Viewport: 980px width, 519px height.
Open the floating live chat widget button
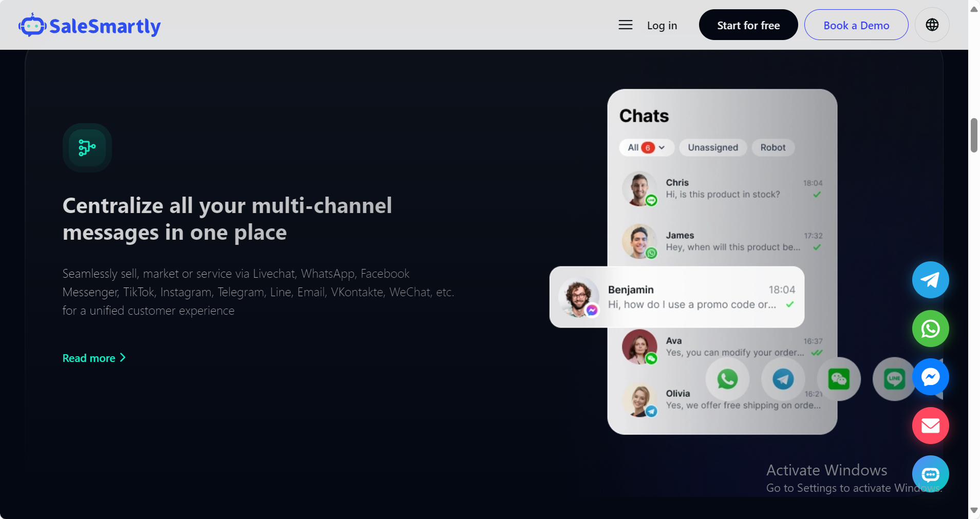tap(930, 474)
